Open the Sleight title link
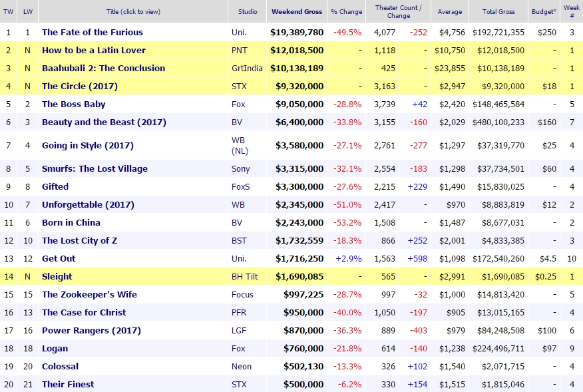This screenshot has width=583, height=392. pyautogui.click(x=57, y=276)
